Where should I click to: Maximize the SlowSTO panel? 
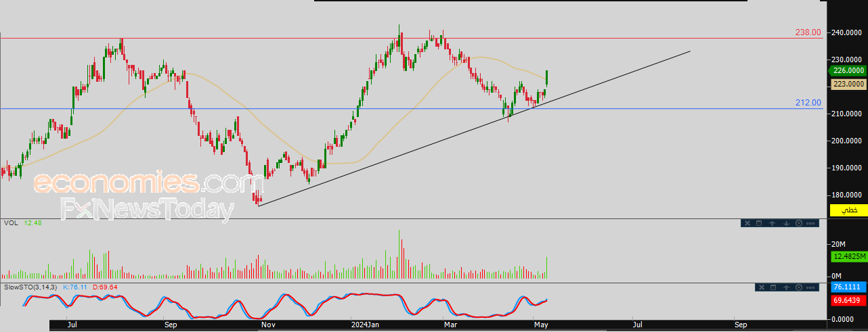[773, 287]
